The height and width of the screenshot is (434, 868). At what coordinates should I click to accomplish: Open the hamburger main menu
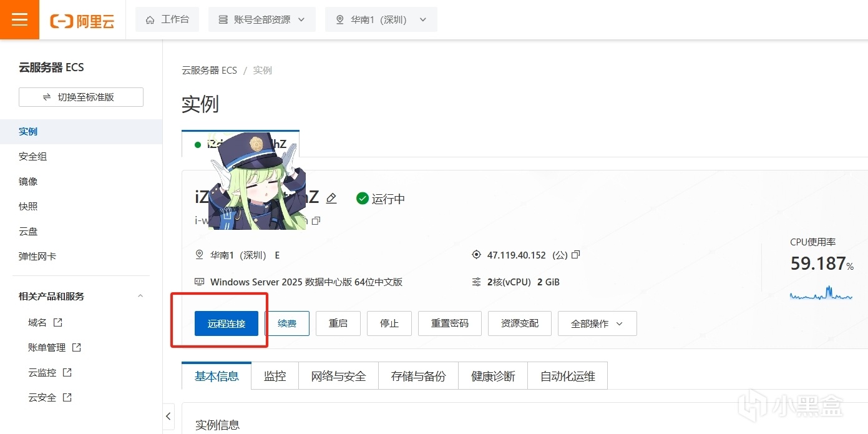tap(20, 19)
